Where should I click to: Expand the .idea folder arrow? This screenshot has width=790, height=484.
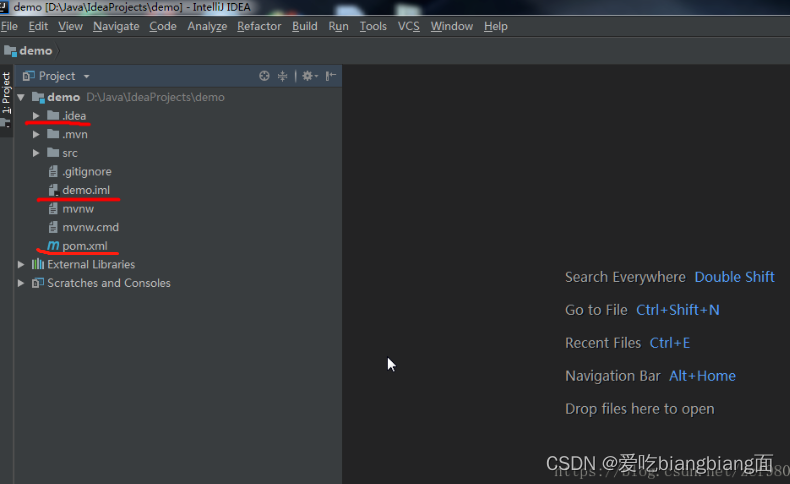click(x=36, y=116)
